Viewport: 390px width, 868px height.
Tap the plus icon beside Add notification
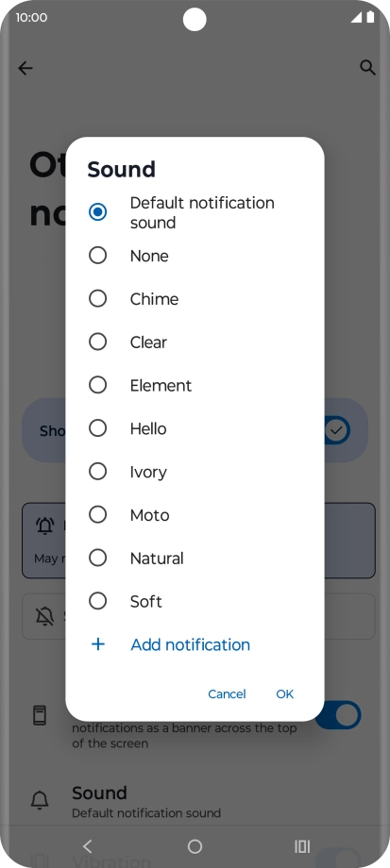[x=98, y=644]
